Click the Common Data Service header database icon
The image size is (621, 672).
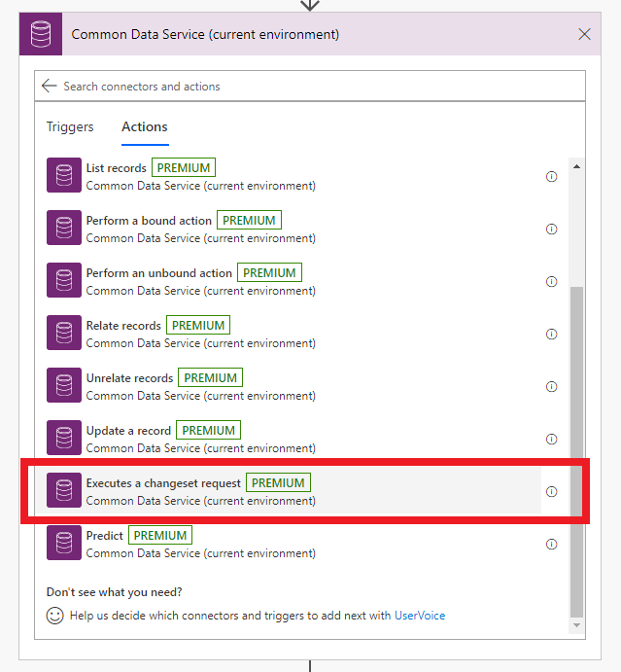(41, 34)
